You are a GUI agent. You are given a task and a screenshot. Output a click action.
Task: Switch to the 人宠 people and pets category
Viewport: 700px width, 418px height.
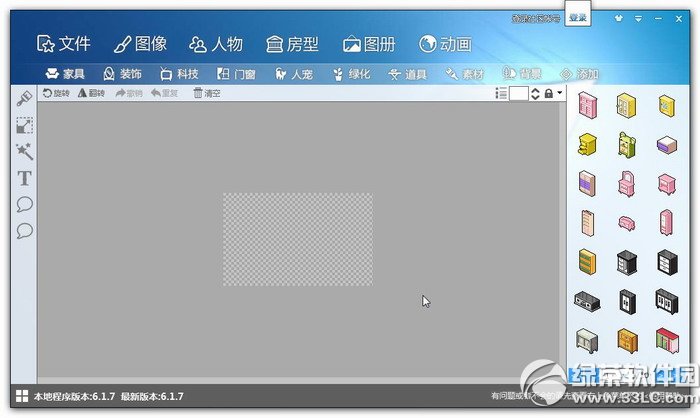pyautogui.click(x=294, y=74)
